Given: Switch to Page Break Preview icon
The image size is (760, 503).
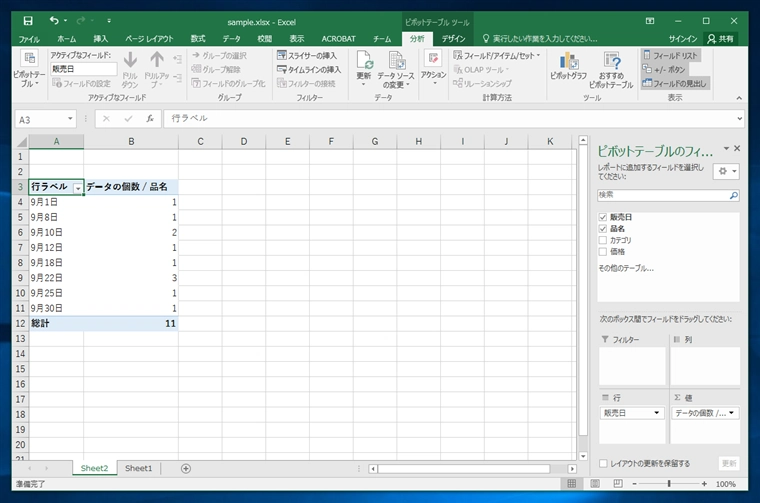Looking at the screenshot, I should [x=618, y=484].
